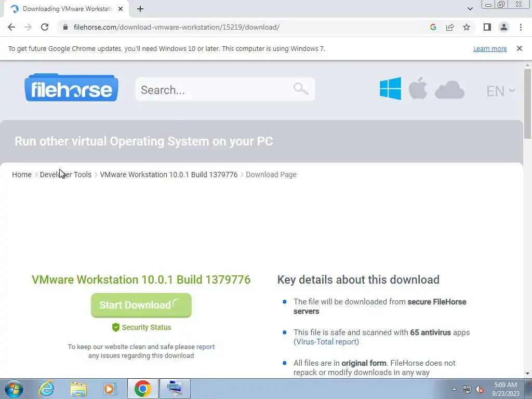Bookmark this page with the star icon
532x399 pixels.
(x=467, y=27)
